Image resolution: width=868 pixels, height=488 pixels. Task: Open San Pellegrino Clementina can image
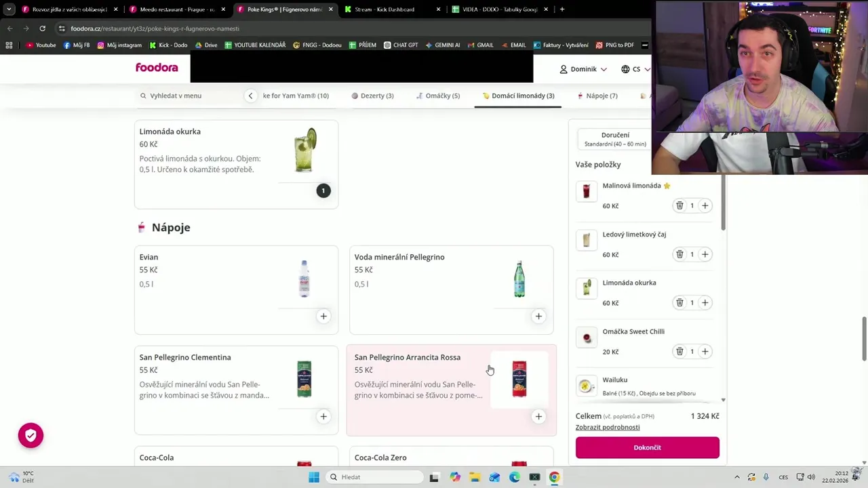coord(304,379)
